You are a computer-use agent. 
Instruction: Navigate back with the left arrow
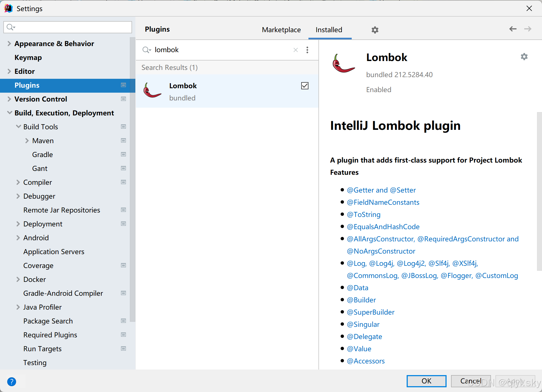pos(513,29)
